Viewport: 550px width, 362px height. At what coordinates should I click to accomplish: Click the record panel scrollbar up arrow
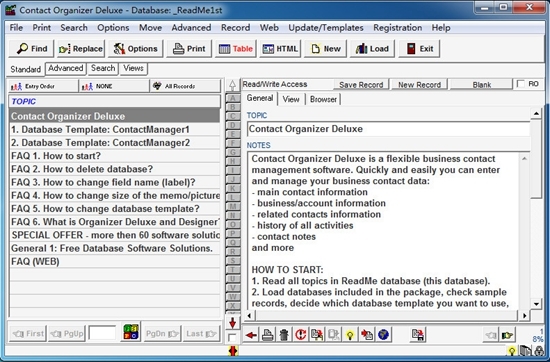pyautogui.click(x=536, y=114)
